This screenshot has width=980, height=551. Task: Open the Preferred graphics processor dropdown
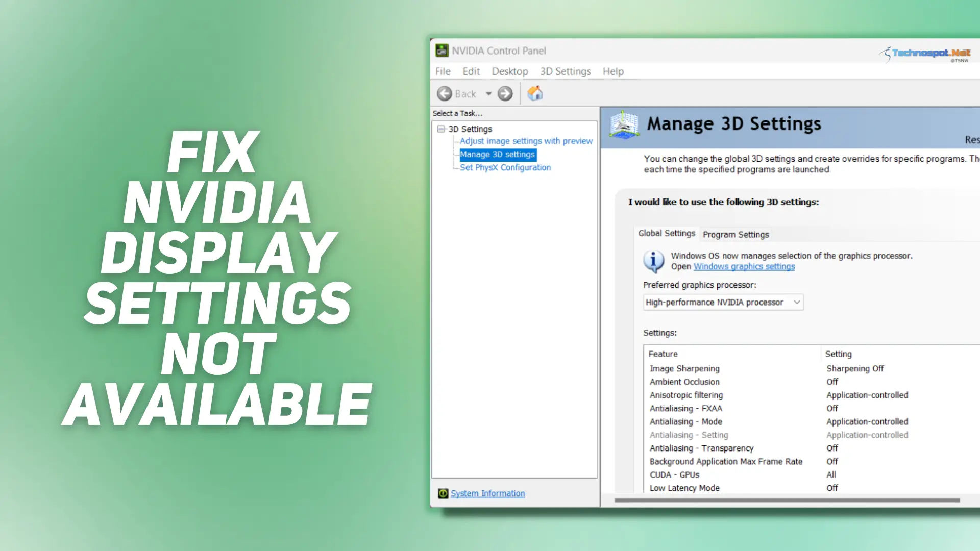(x=723, y=302)
